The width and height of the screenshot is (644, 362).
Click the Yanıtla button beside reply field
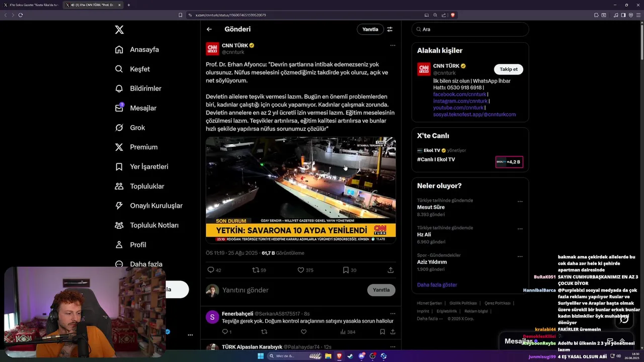point(381,290)
